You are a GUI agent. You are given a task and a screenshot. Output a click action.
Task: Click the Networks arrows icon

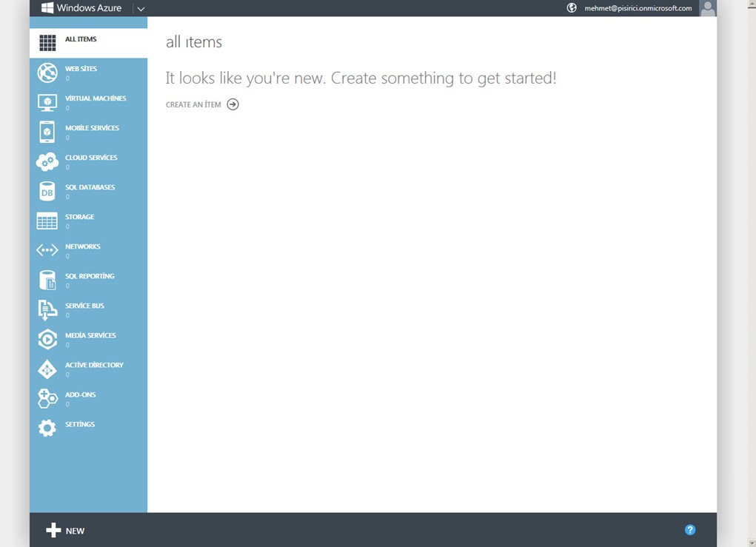[47, 250]
